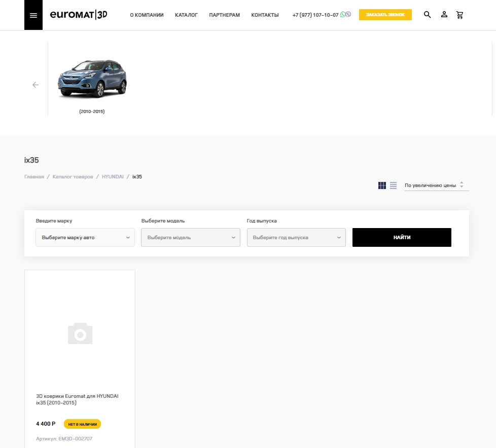Open the search magnifier icon
The height and width of the screenshot is (448, 496).
(x=427, y=15)
